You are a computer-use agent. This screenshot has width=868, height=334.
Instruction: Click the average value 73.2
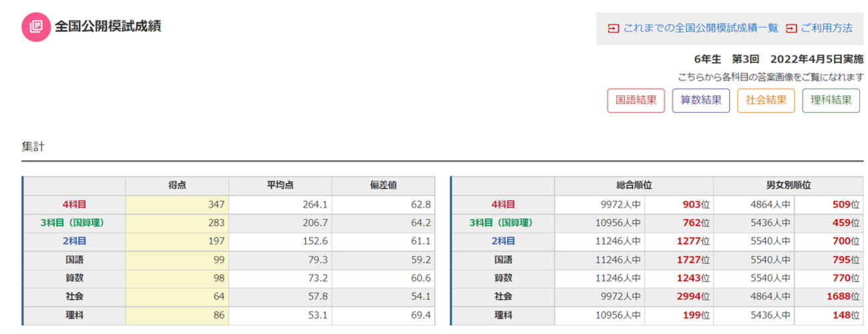[318, 278]
